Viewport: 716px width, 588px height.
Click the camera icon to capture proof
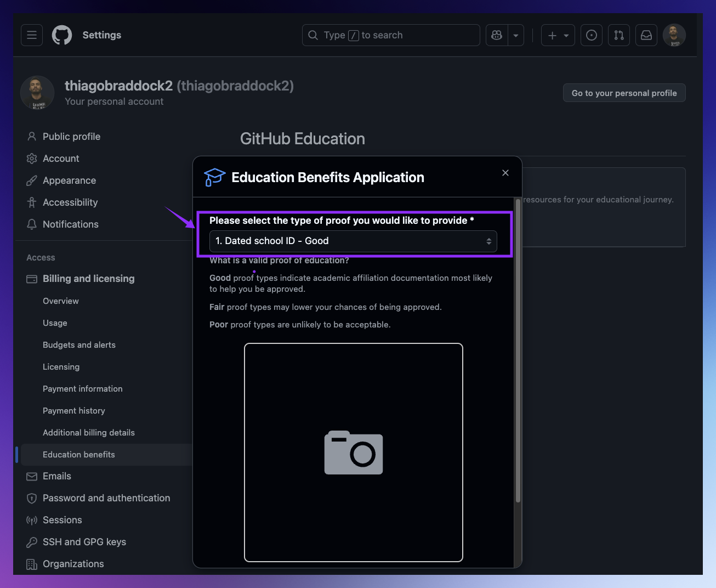354,453
